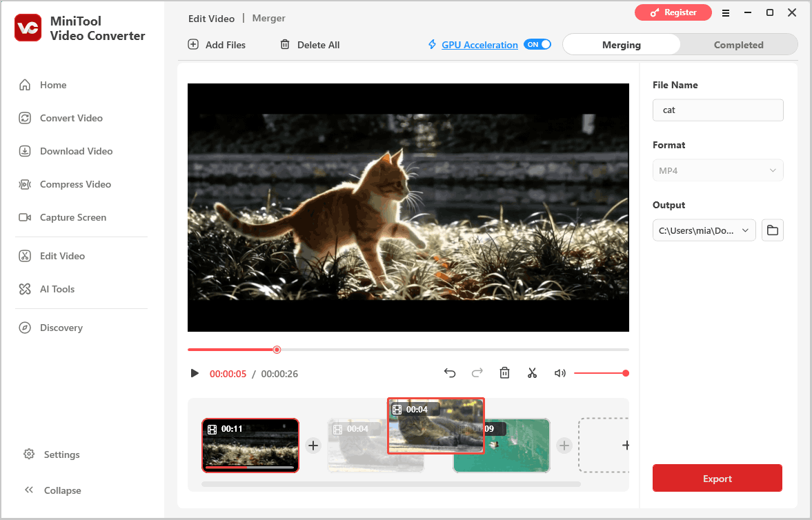The height and width of the screenshot is (520, 812).
Task: Click the Edit Video breadcrumb
Action: [211, 19]
